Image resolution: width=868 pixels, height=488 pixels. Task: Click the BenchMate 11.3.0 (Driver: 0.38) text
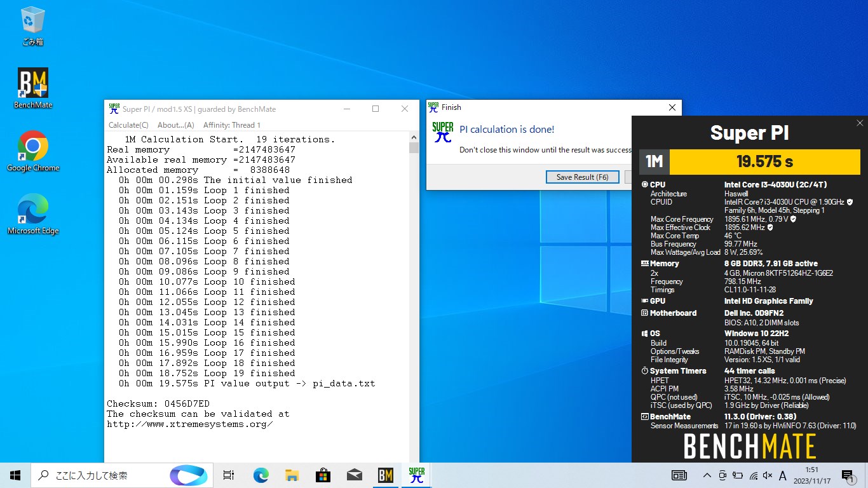pos(760,417)
